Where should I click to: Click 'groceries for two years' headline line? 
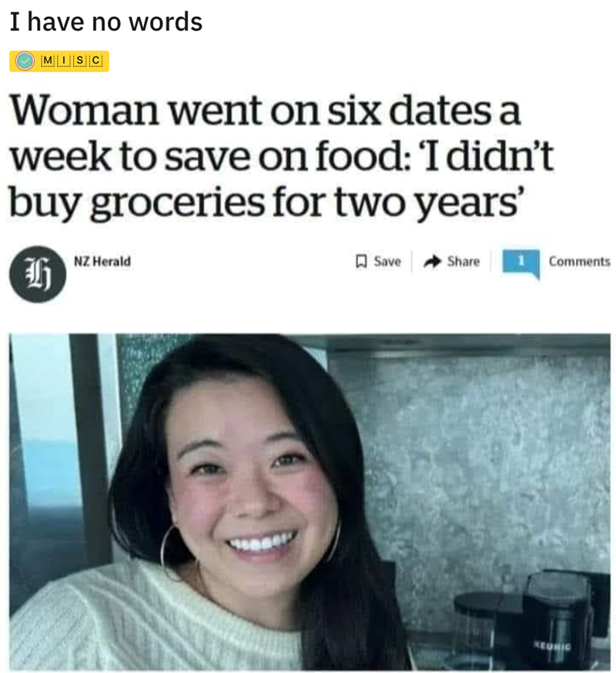pos(306,203)
